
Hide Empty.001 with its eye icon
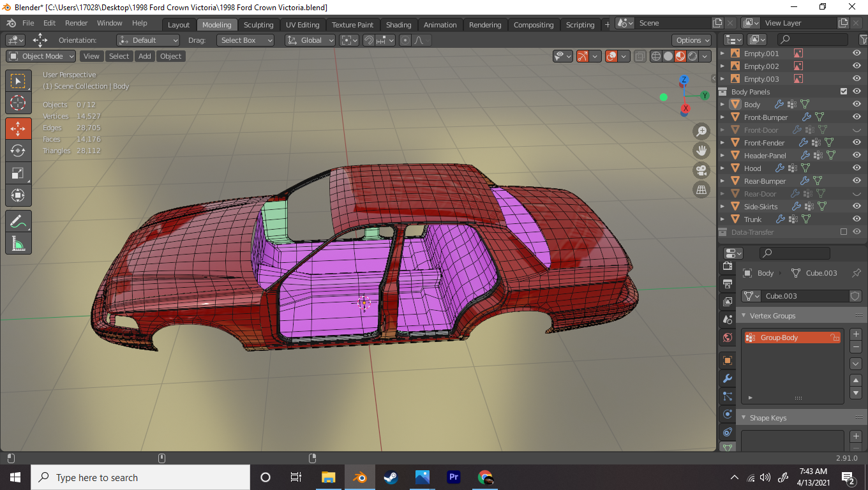(x=857, y=54)
